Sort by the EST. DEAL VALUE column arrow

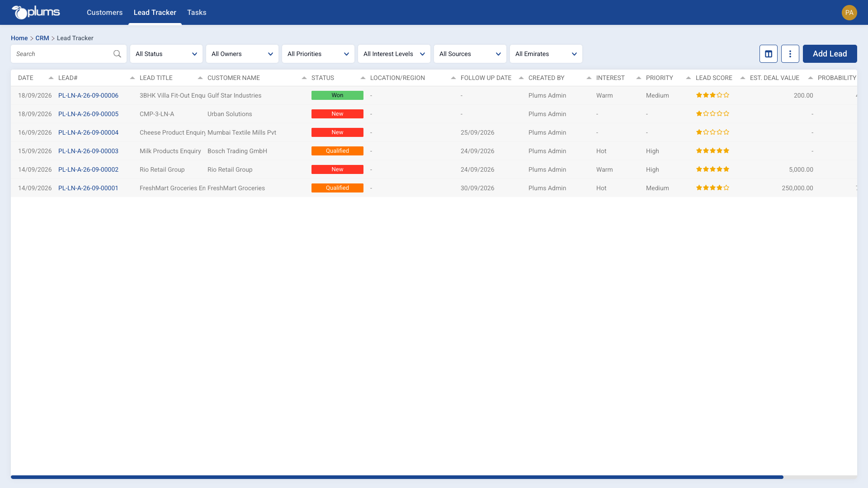(811, 78)
